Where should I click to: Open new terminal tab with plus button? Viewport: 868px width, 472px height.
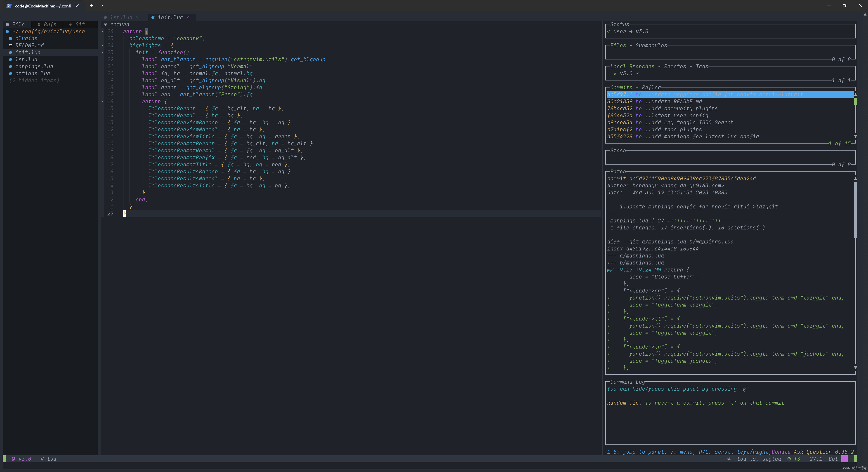[x=91, y=5]
